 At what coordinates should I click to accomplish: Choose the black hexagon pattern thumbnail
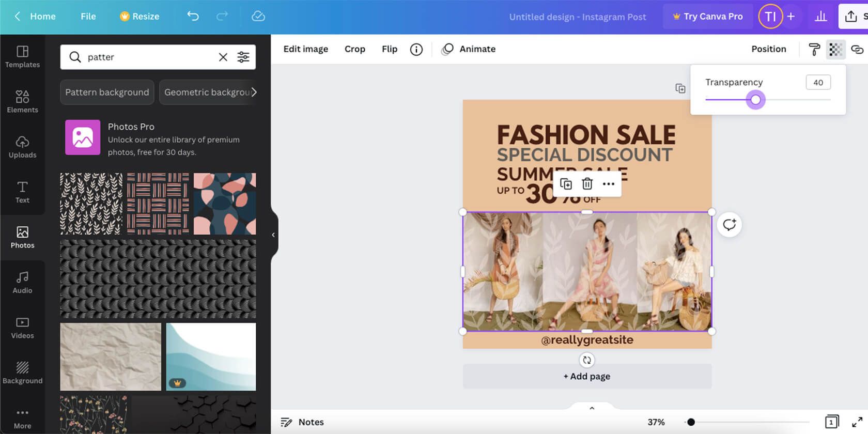pos(194,414)
